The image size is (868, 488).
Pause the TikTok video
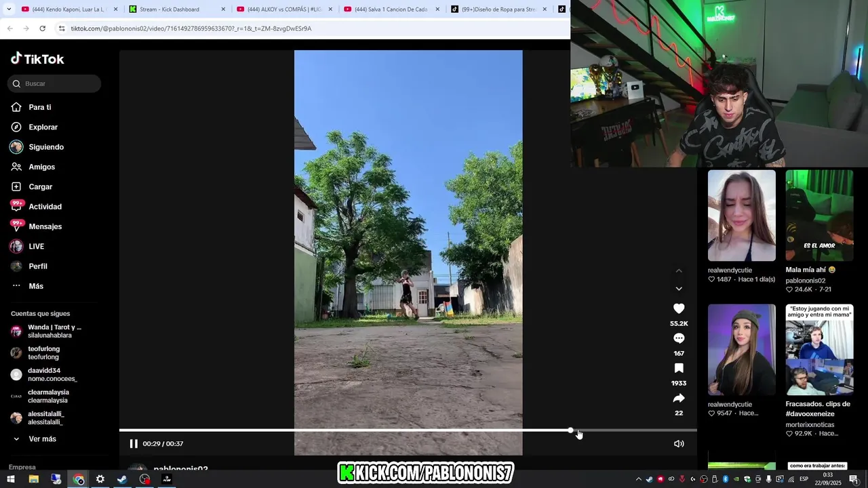pos(134,444)
